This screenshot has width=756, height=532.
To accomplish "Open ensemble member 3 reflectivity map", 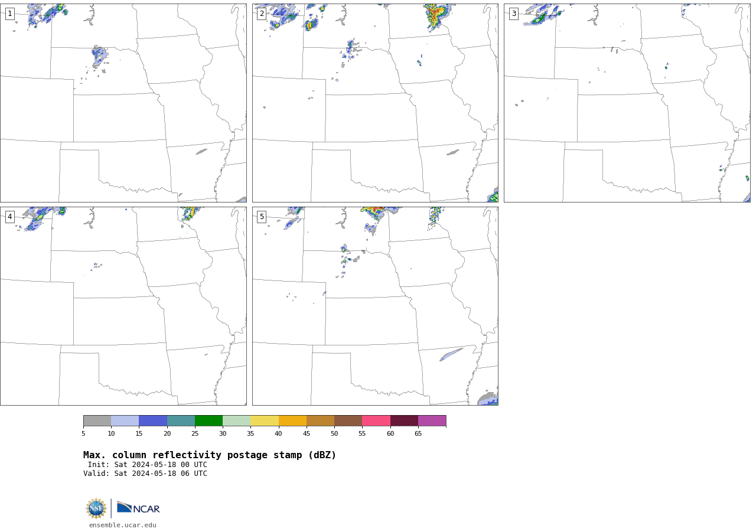I will point(627,103).
